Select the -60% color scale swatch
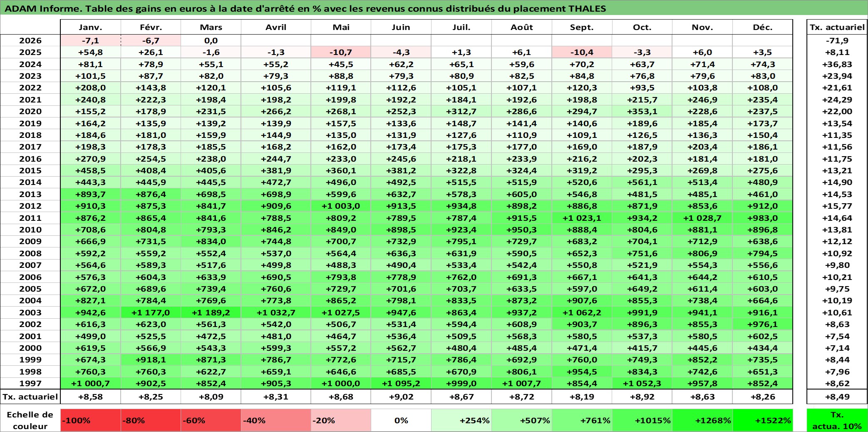This screenshot has width=868, height=432. [211, 420]
